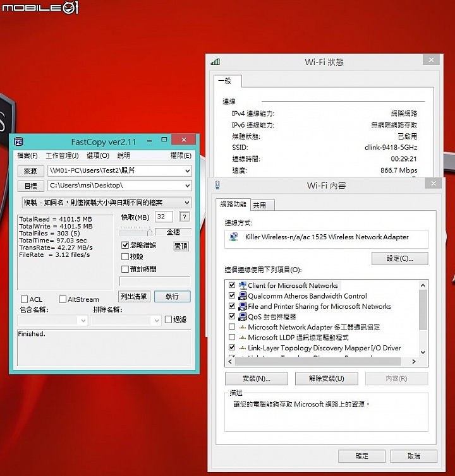This screenshot has height=476, width=455.
Task: Select the Microsoft LLDP protocol driver icon
Action: [242, 337]
